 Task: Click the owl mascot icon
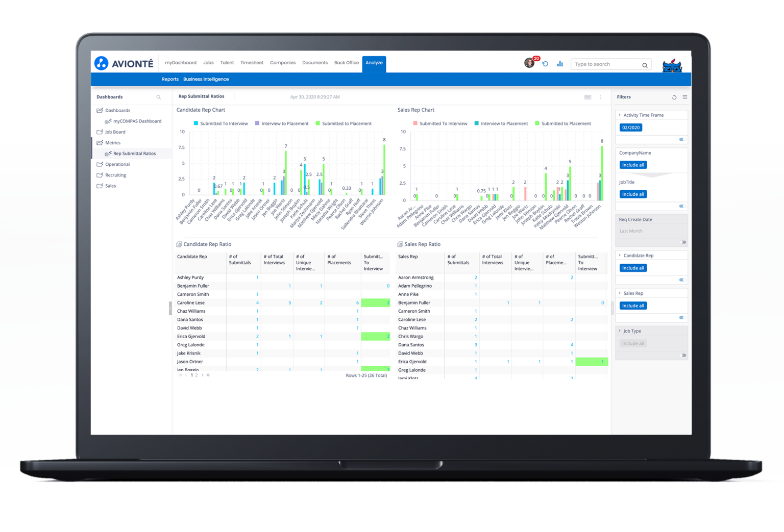pyautogui.click(x=672, y=65)
